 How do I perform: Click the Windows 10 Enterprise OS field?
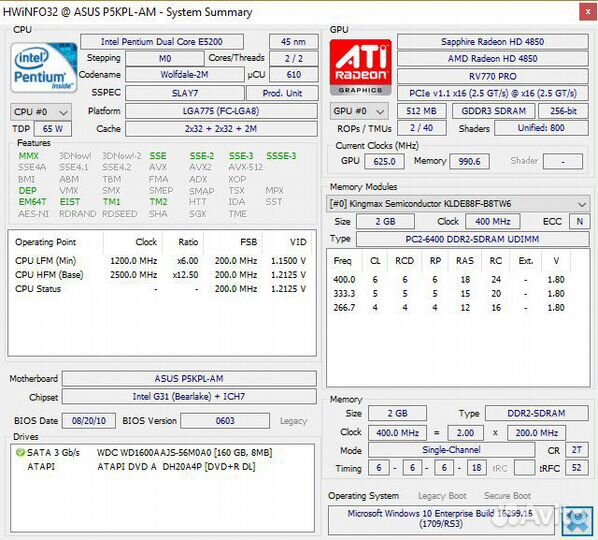click(441, 519)
